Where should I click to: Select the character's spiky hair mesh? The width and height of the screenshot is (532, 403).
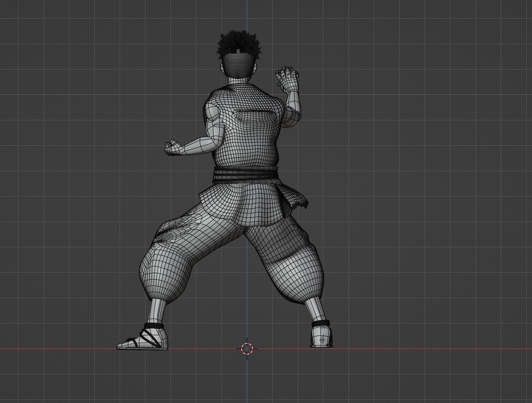pyautogui.click(x=238, y=45)
